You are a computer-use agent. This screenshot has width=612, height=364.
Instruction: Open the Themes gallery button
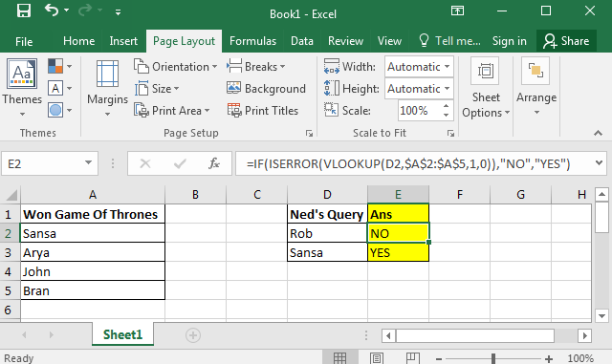22,87
